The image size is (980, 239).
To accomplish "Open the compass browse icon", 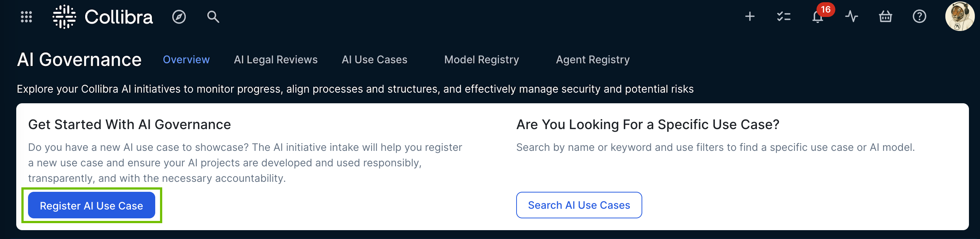I will (179, 17).
